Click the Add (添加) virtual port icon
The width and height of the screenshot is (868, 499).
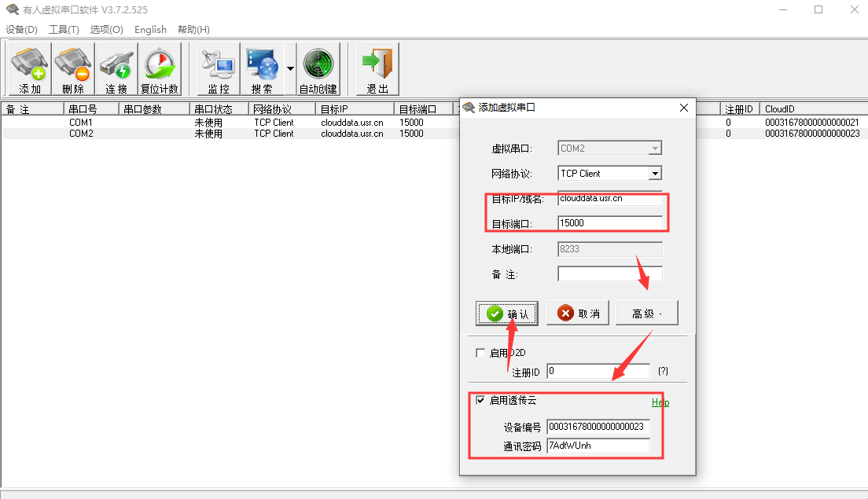coord(30,70)
